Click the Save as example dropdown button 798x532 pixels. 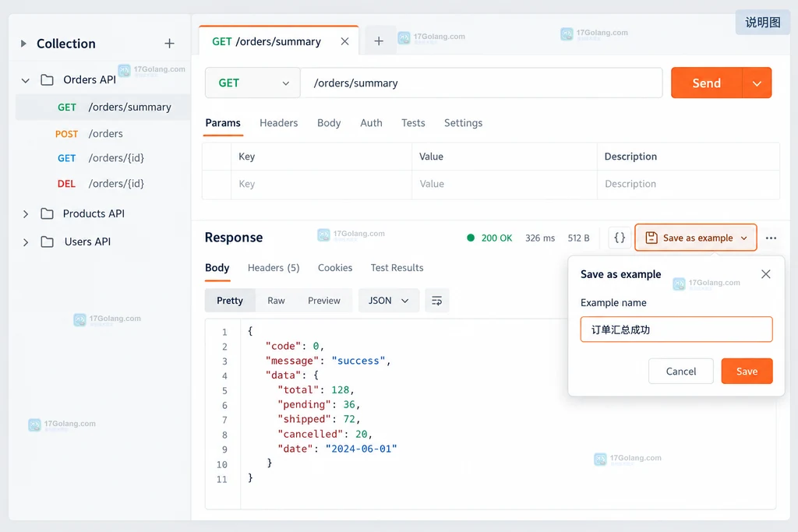(696, 238)
